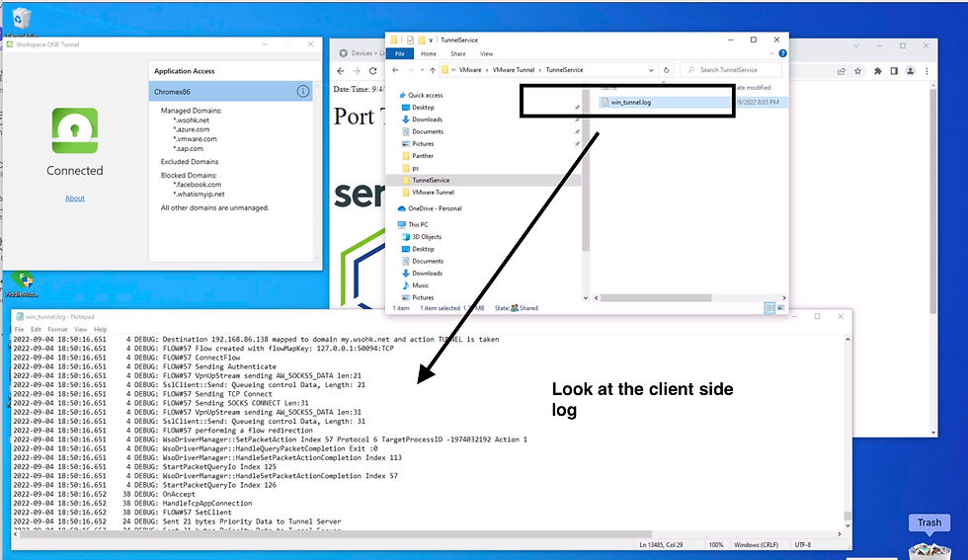The height and width of the screenshot is (560, 968).
Task: Expand the Explorer address bar history dropdown
Action: [x=651, y=70]
